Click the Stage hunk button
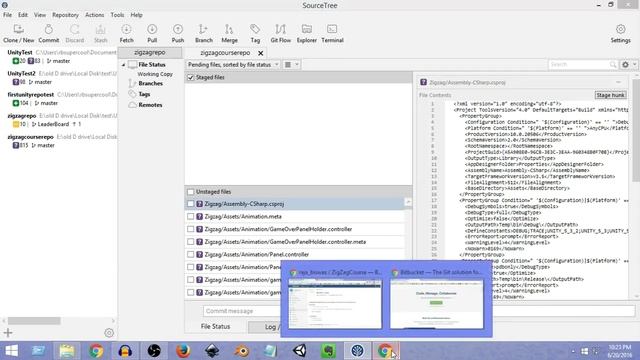Screen dimensions: 640x360 610,95
